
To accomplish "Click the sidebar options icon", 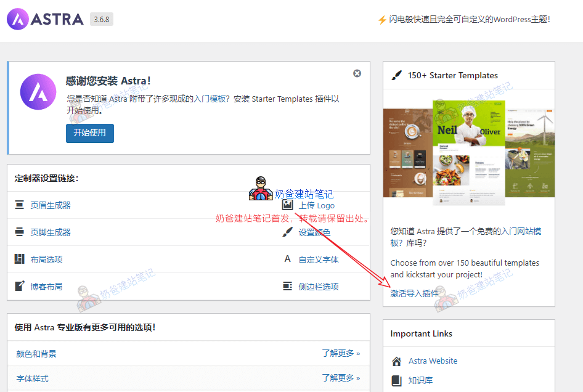I will pyautogui.click(x=287, y=287).
